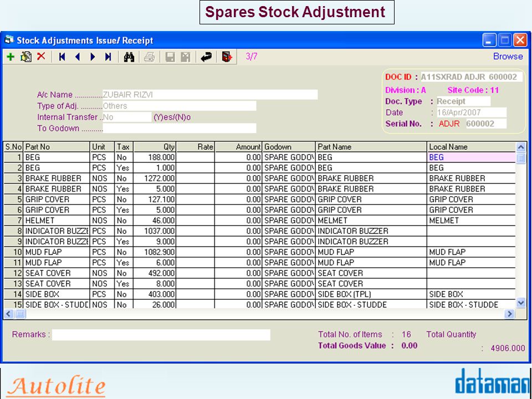Click the Qty column header
The width and height of the screenshot is (532, 399).
(x=155, y=147)
